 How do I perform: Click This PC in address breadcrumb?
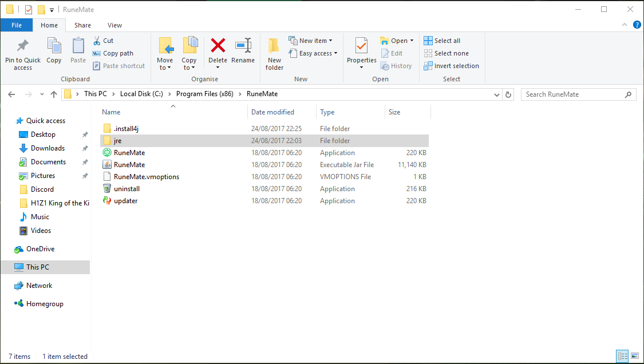95,94
